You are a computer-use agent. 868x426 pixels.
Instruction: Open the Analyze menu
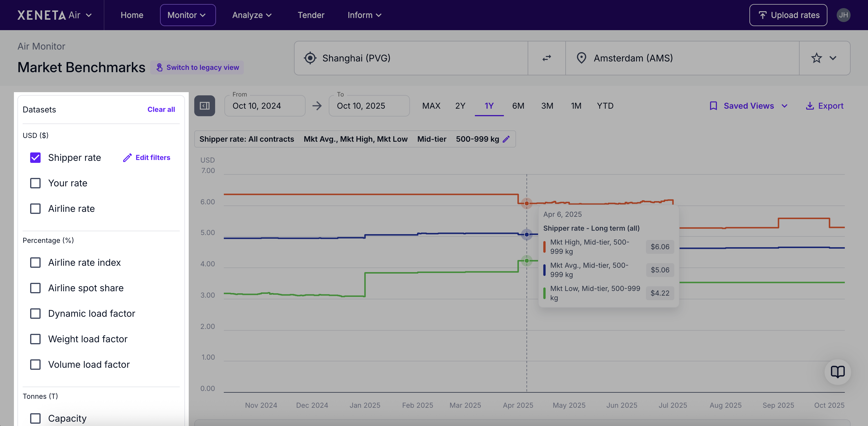pyautogui.click(x=252, y=15)
